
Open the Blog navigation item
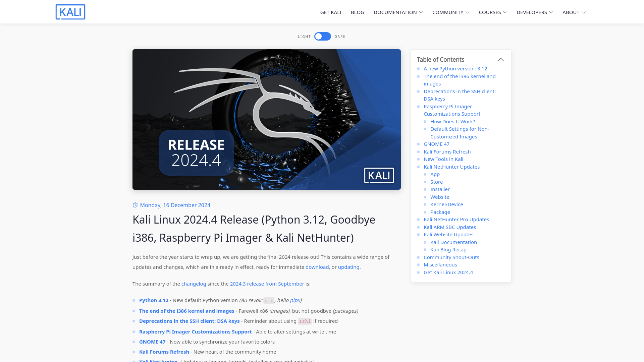point(358,12)
